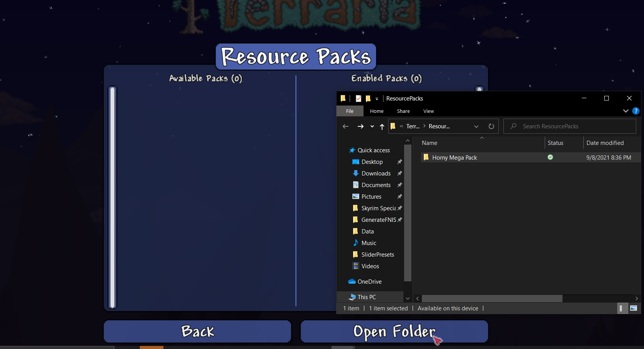This screenshot has height=349, width=644.
Task: Open the recent locations dropdown arrow
Action: (x=372, y=126)
